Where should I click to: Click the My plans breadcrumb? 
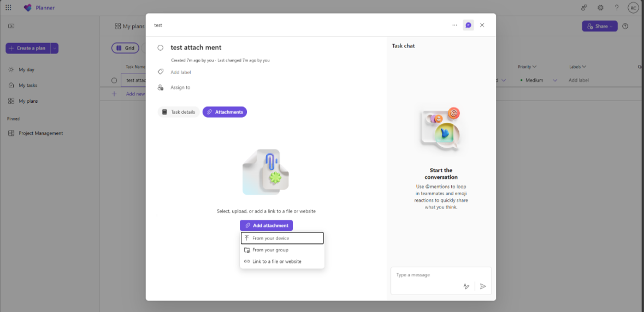coord(129,26)
